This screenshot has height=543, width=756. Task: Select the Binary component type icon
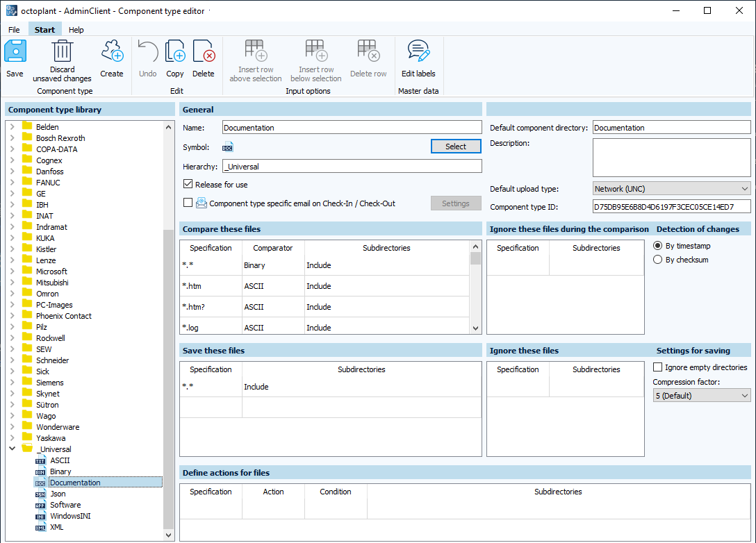pyautogui.click(x=40, y=471)
